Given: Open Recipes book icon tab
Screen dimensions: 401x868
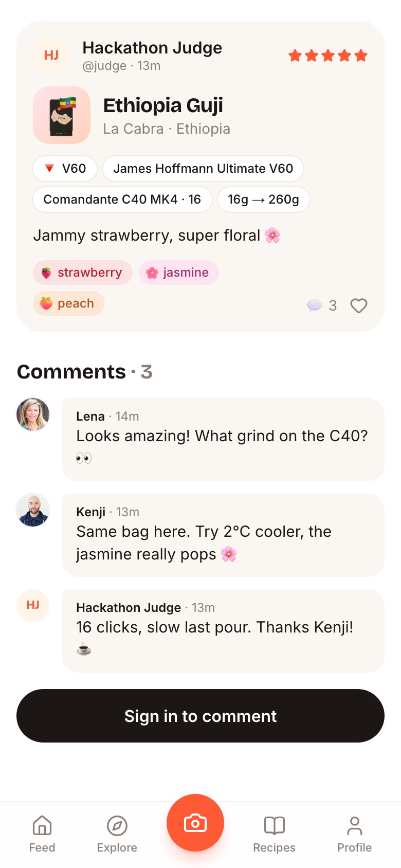Looking at the screenshot, I should 274,834.
